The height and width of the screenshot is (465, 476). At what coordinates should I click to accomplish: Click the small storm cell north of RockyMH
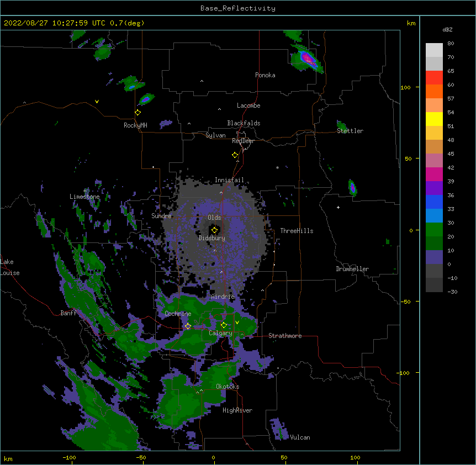[x=146, y=99]
